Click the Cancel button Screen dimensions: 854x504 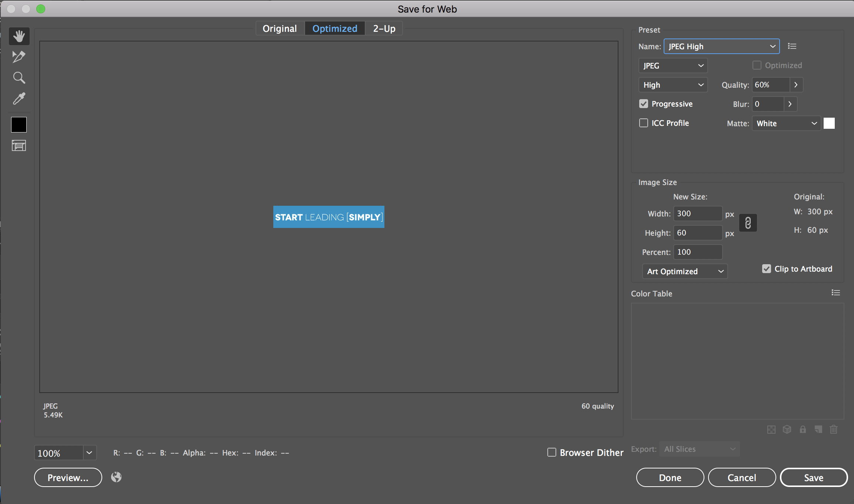coord(741,478)
